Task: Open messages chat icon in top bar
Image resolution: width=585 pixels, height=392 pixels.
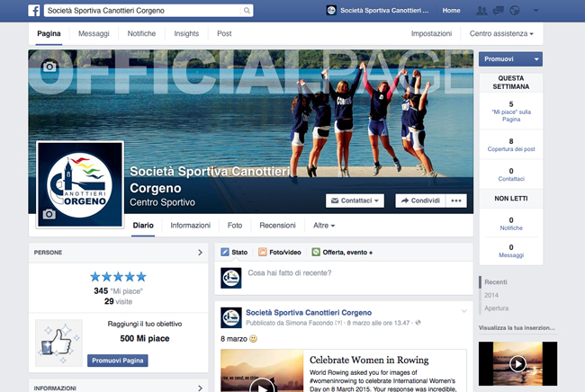Action: click(498, 11)
